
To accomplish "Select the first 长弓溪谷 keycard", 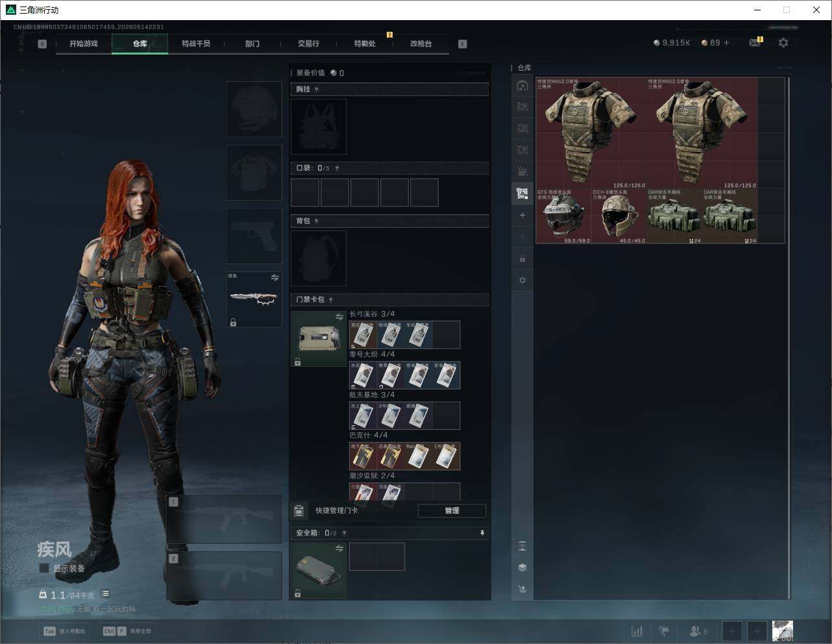I will [363, 334].
